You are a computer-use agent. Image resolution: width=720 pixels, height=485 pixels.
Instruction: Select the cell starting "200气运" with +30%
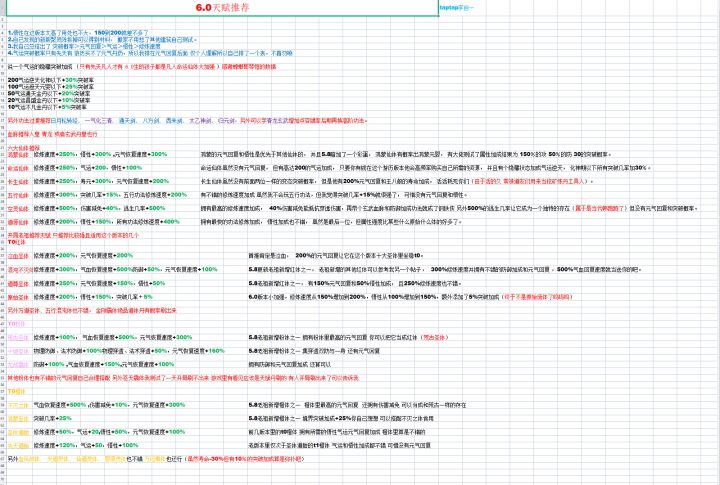pos(51,80)
